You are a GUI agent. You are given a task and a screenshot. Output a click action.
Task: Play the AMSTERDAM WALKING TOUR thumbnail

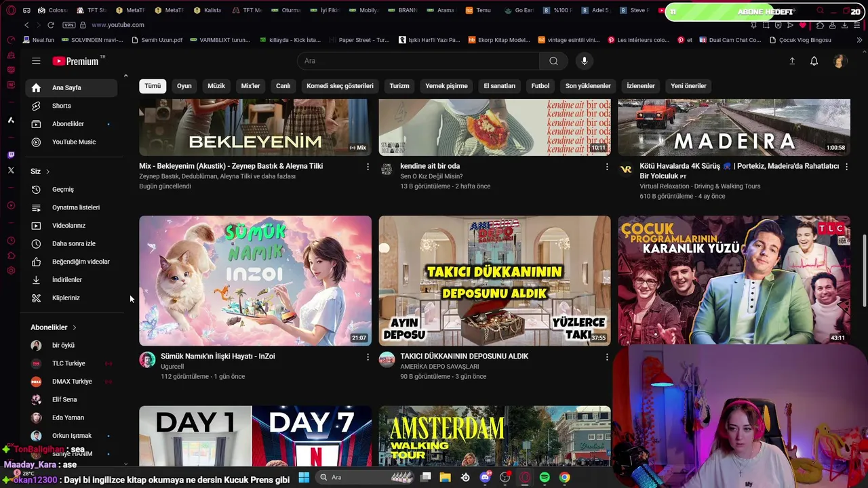click(494, 436)
